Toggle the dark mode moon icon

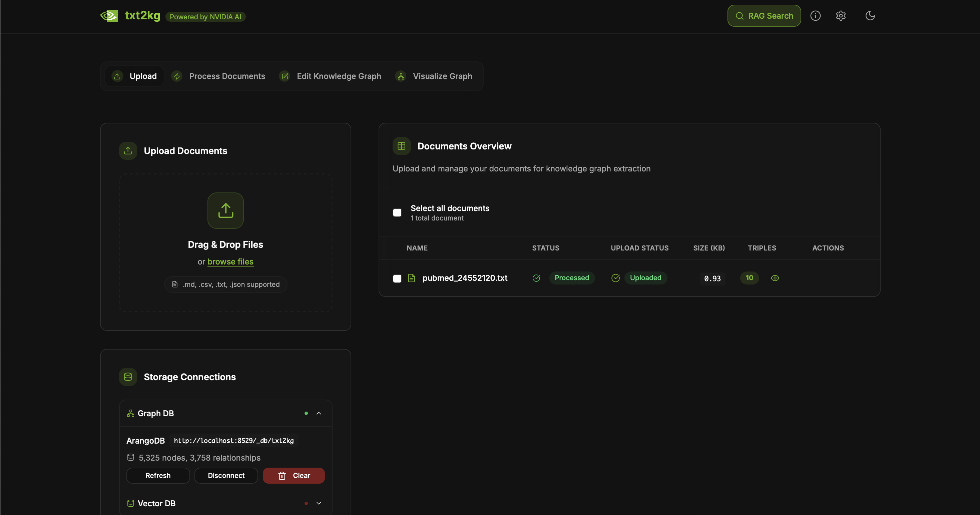(x=871, y=16)
